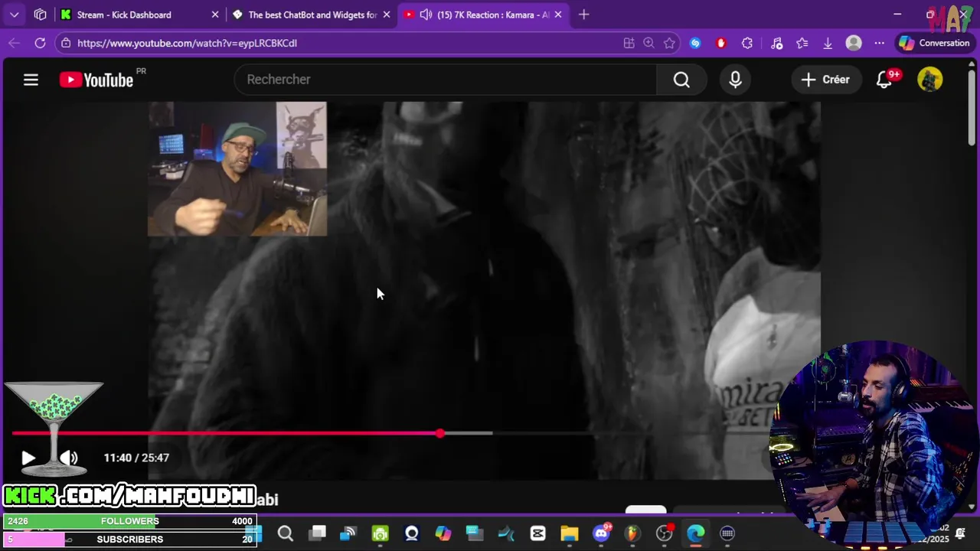The height and width of the screenshot is (551, 980).
Task: Open the tab actions menu icon
Action: 41,15
